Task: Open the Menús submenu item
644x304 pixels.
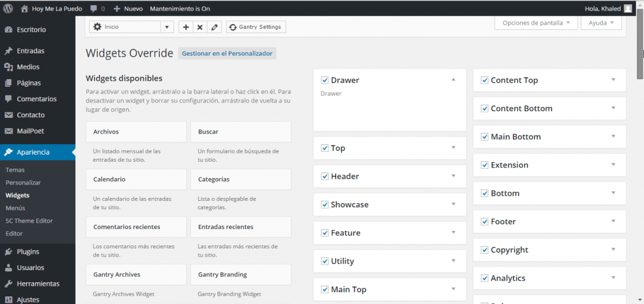Action: (x=15, y=208)
